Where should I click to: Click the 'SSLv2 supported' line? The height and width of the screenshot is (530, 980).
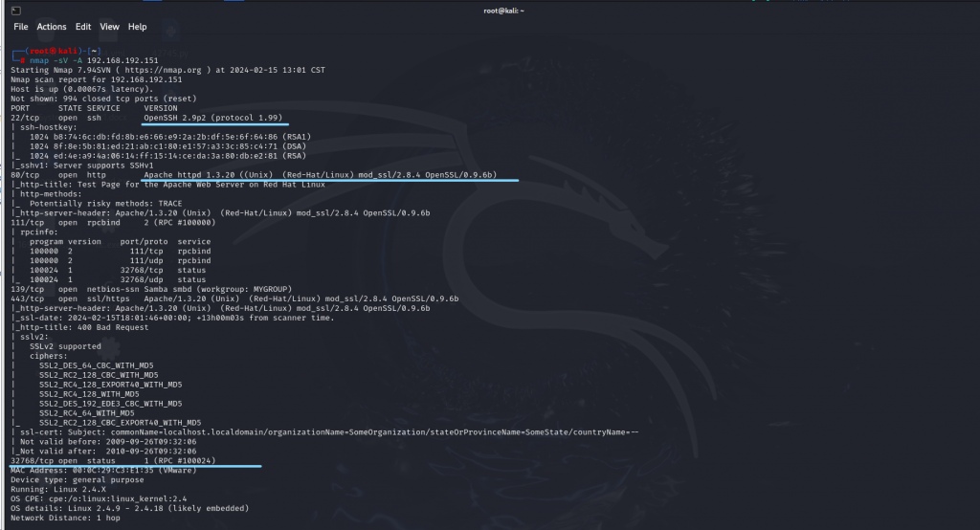pyautogui.click(x=65, y=347)
